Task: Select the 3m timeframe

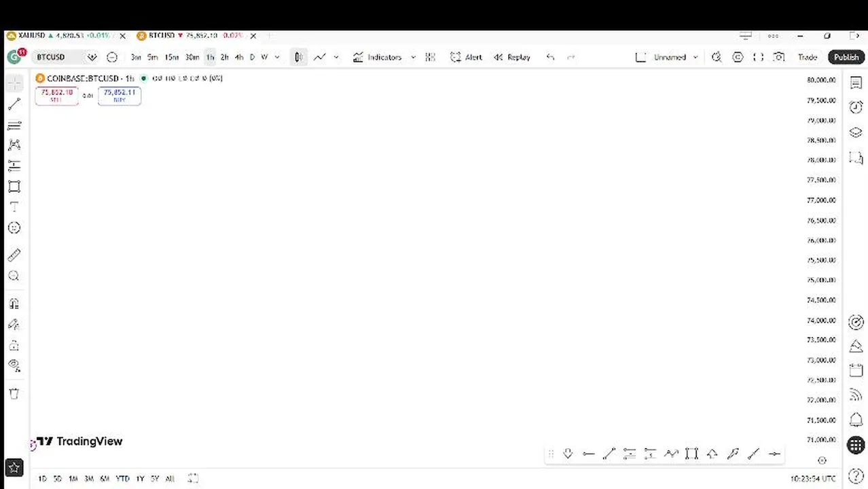Action: tap(136, 57)
